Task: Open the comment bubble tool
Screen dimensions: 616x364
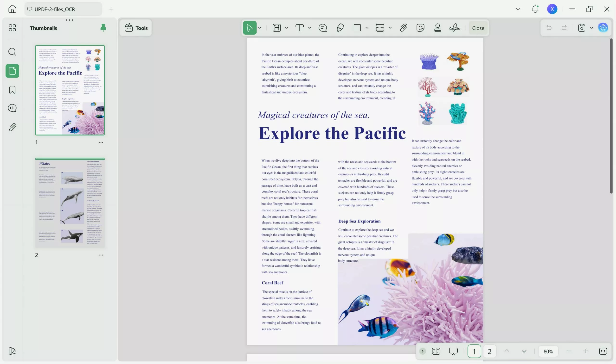Action: 323,28
